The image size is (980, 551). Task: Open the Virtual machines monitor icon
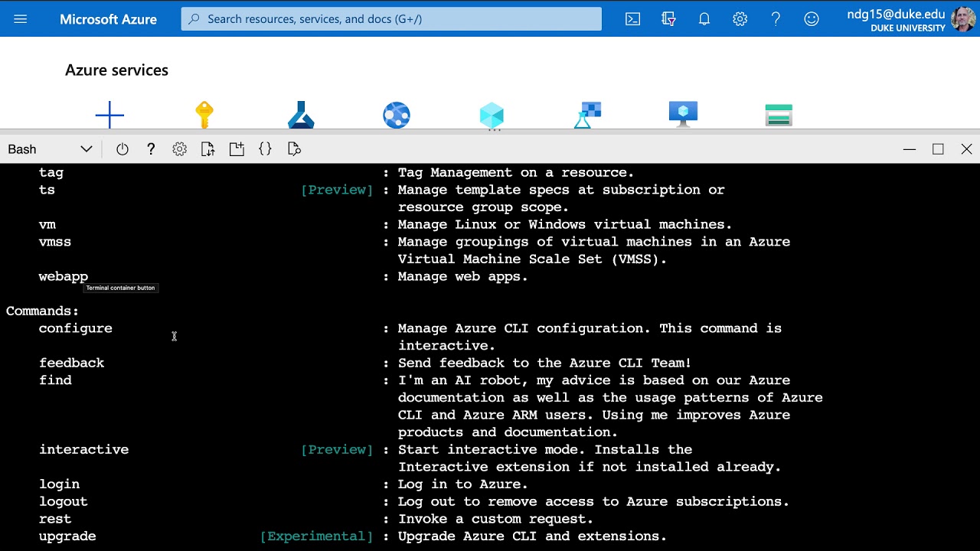point(683,115)
